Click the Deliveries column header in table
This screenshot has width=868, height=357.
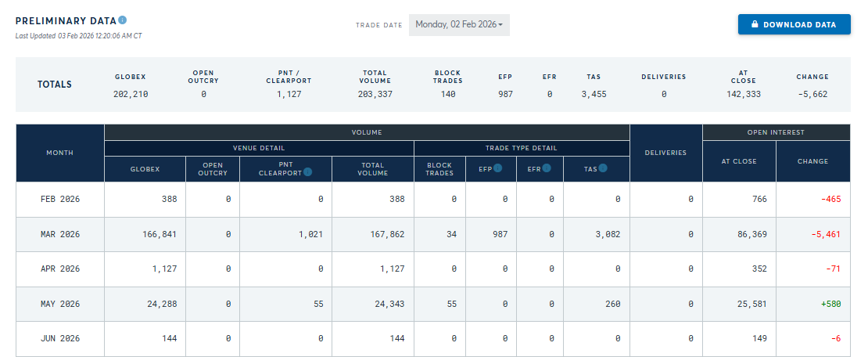tap(666, 153)
